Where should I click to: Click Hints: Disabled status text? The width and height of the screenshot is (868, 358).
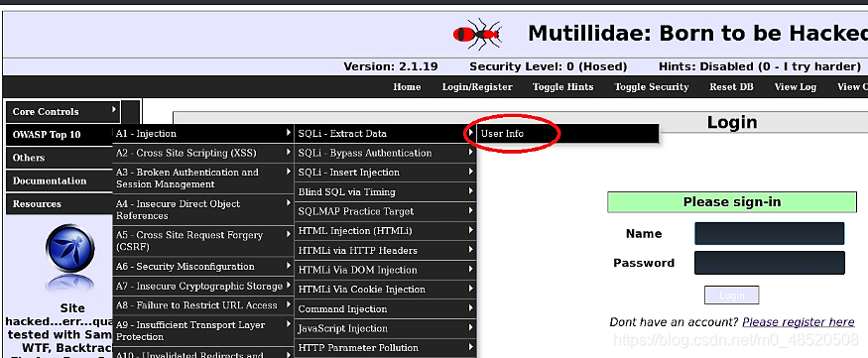pyautogui.click(x=760, y=67)
